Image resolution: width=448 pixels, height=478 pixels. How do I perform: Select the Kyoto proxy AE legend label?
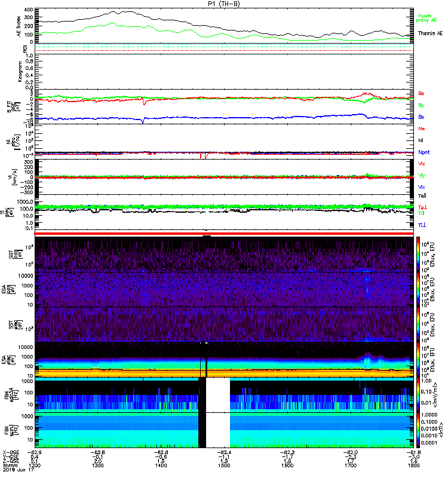[426, 18]
